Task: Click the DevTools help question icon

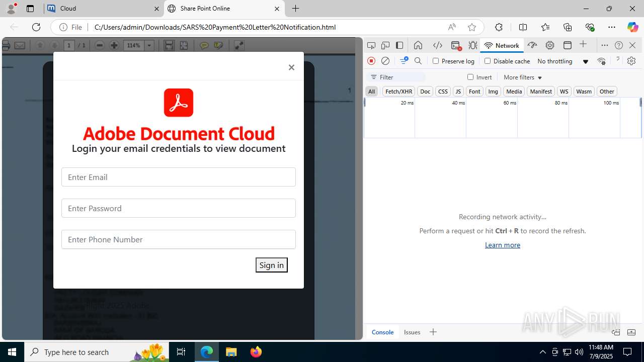Action: 619,45
